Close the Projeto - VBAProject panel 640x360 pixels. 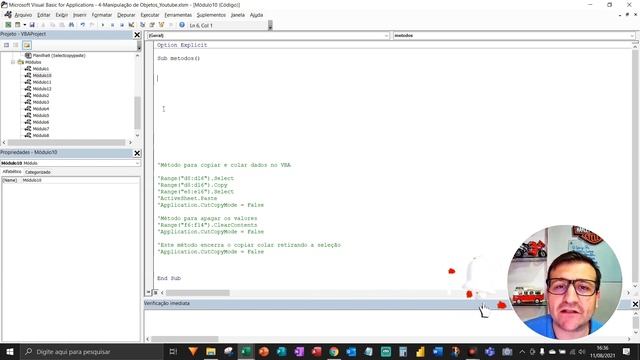pyautogui.click(x=137, y=35)
